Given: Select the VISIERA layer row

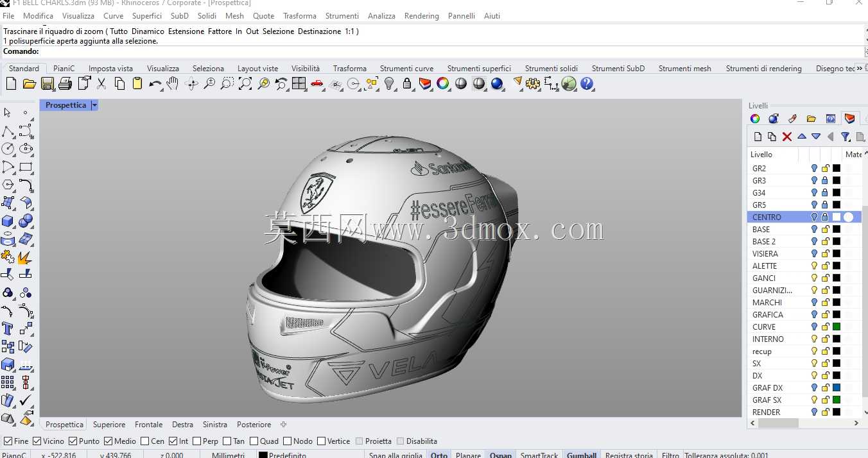Looking at the screenshot, I should [x=804, y=253].
